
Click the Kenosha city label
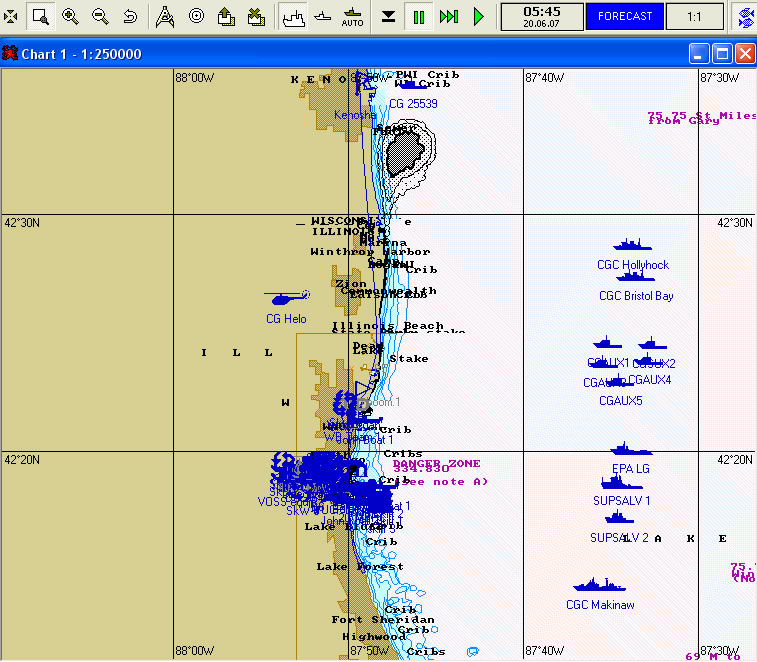point(355,115)
